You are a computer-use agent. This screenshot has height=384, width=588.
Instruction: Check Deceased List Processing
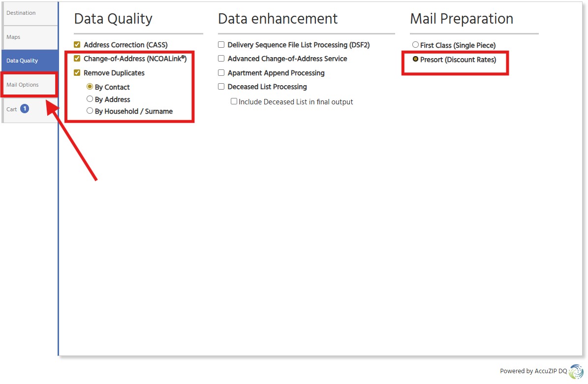(221, 87)
